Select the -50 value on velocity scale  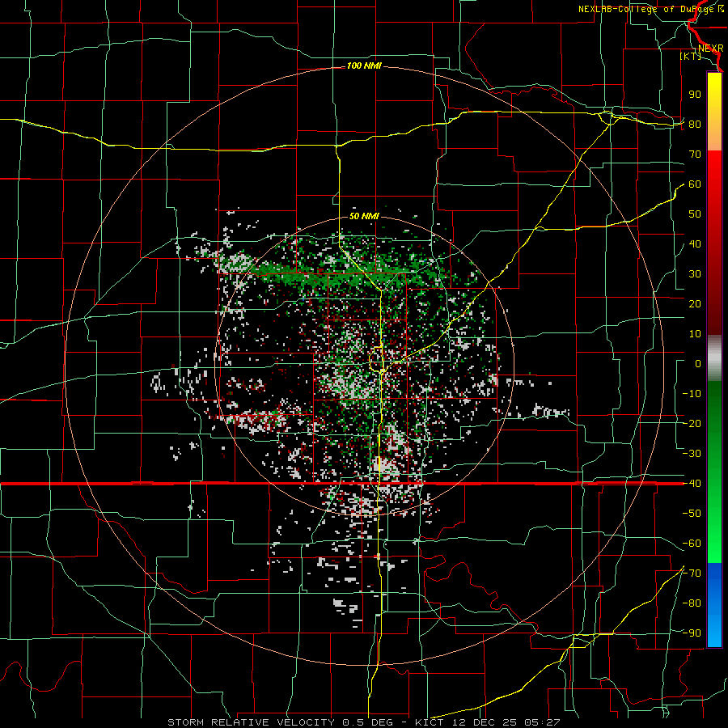coord(692,514)
